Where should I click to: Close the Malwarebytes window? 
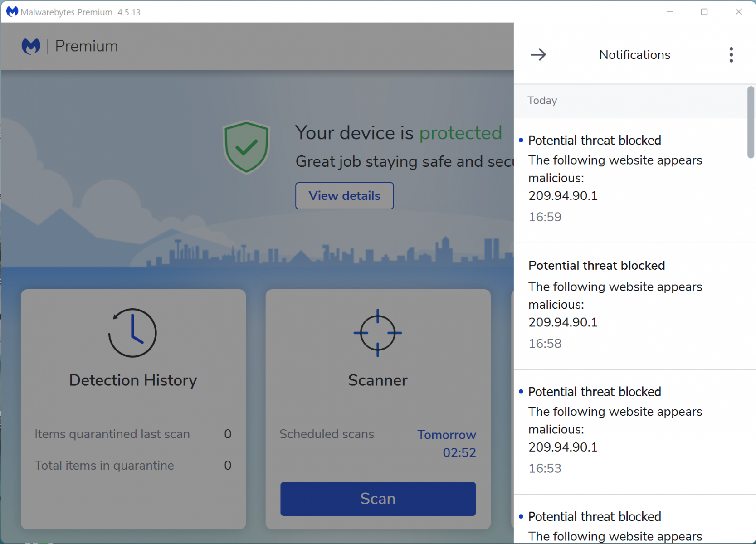coord(739,12)
